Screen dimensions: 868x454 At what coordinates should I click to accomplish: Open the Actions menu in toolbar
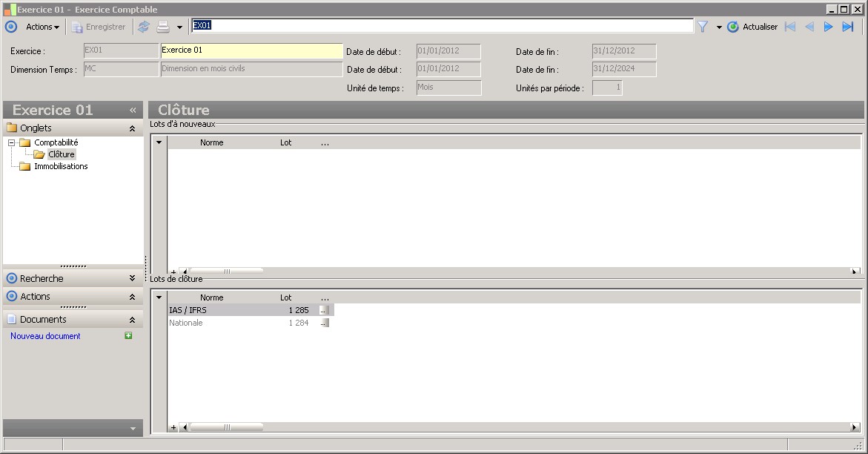[42, 27]
